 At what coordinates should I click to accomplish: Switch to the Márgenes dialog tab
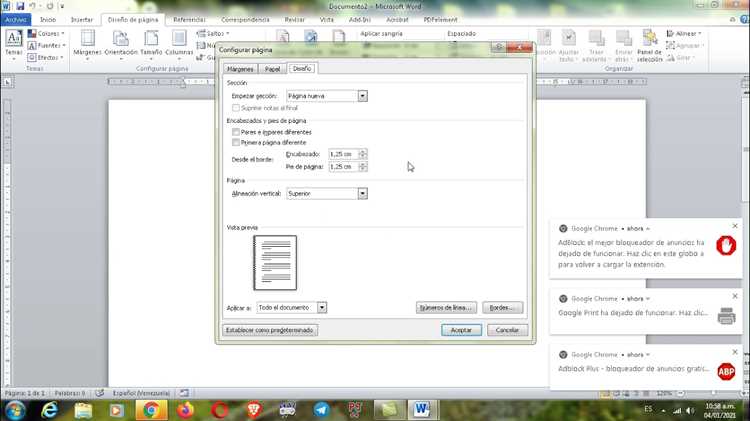240,69
